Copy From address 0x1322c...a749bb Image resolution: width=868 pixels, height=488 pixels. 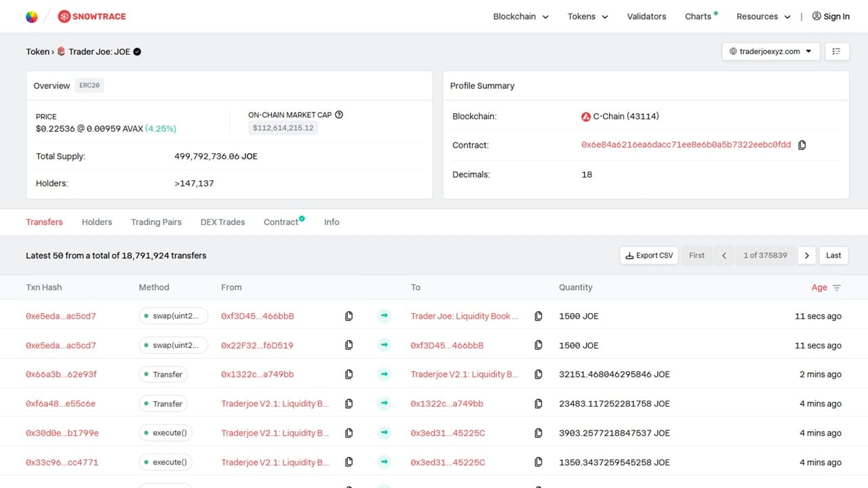tap(349, 374)
